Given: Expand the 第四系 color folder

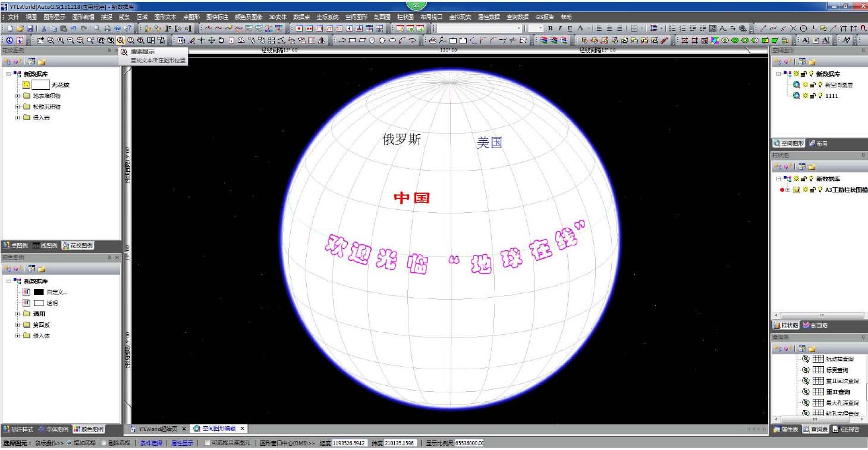Looking at the screenshot, I should (x=17, y=325).
